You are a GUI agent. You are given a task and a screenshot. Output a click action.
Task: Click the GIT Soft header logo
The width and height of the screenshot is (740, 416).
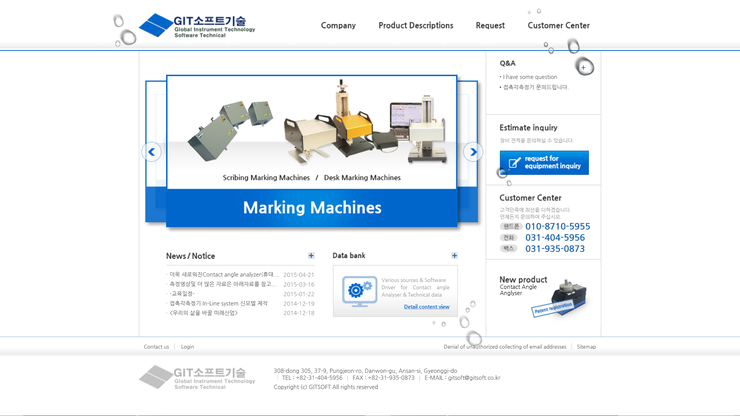tap(197, 25)
